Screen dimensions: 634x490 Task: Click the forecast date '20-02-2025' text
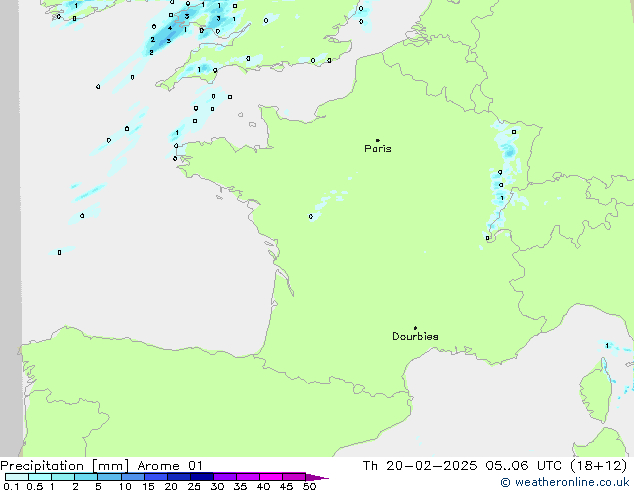pos(431,466)
